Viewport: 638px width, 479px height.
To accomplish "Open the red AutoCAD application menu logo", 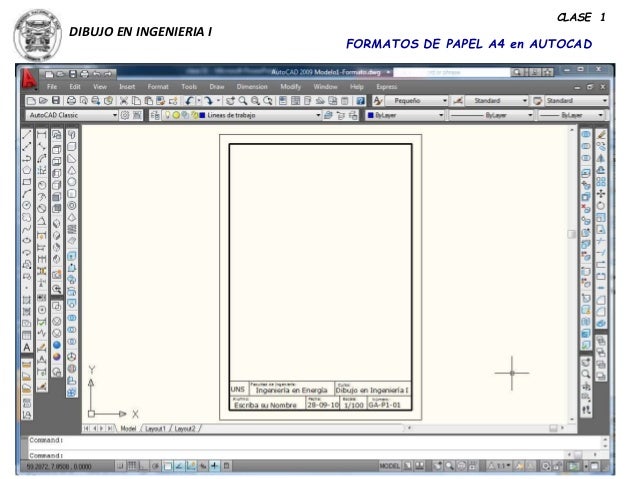I will pyautogui.click(x=28, y=79).
